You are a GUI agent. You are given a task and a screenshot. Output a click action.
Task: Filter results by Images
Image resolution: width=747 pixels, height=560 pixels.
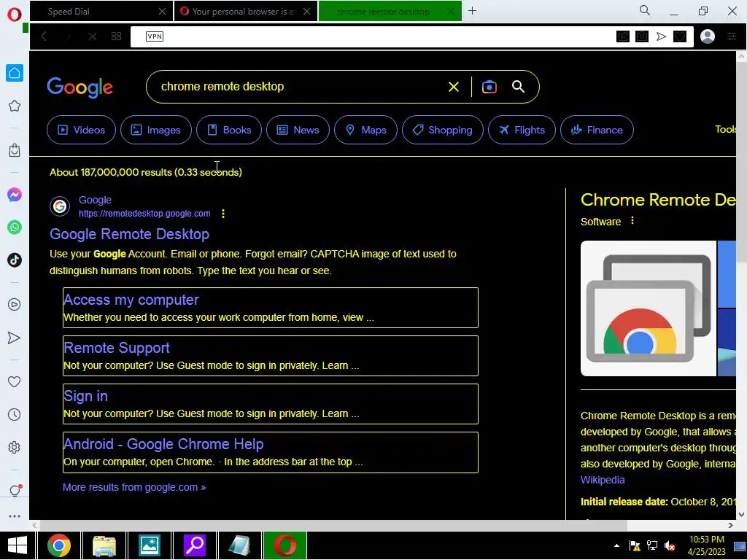coord(156,130)
